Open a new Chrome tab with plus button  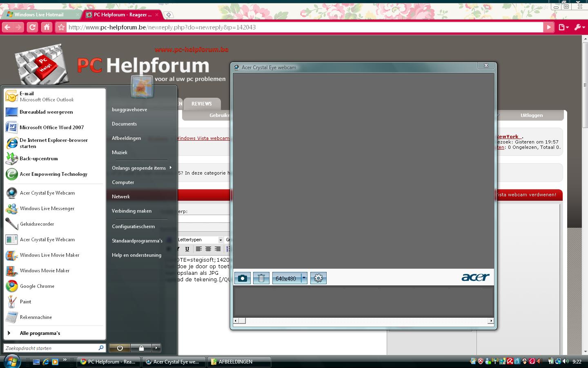(169, 15)
